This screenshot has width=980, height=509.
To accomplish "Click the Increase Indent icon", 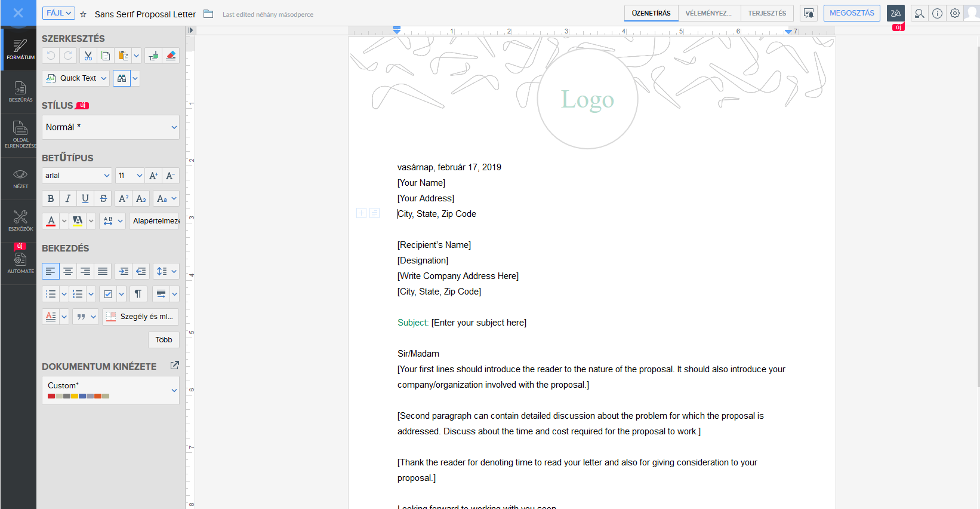I will click(x=124, y=271).
